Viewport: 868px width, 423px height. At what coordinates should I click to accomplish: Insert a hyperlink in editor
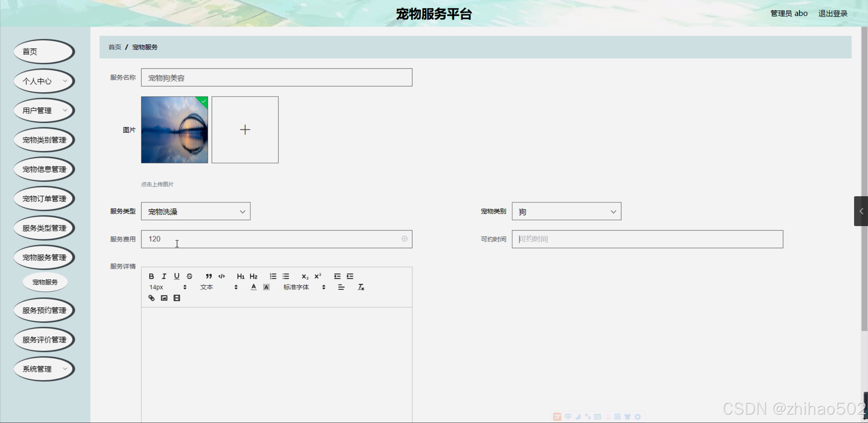pyautogui.click(x=151, y=298)
